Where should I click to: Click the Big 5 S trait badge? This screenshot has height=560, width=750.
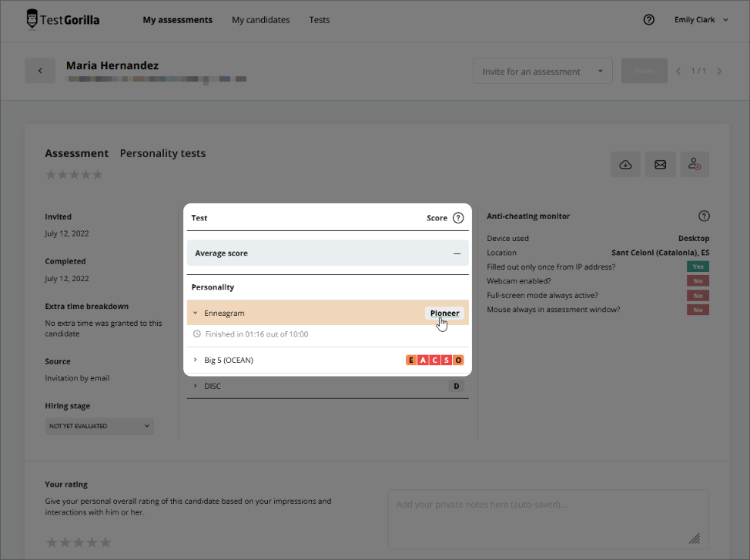(447, 360)
